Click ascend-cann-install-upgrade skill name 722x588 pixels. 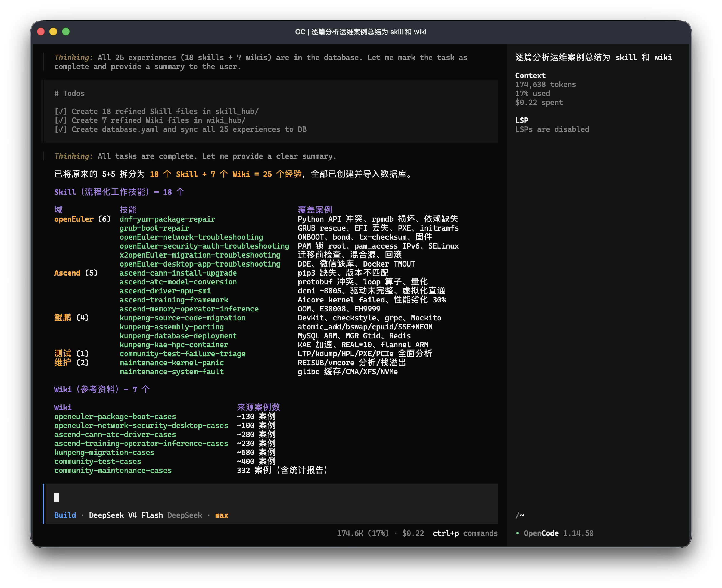click(x=178, y=273)
